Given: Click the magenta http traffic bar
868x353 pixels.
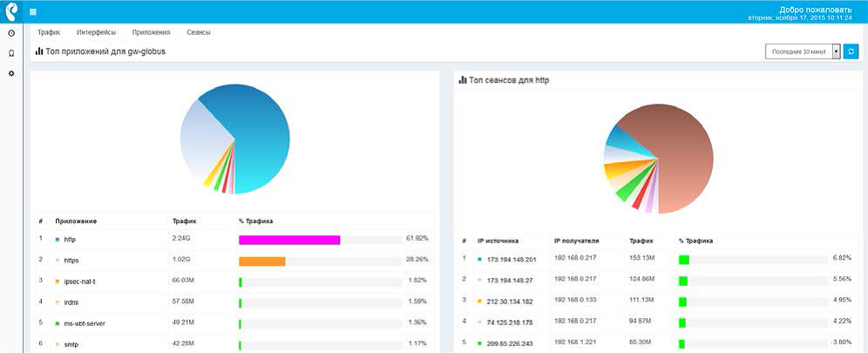Looking at the screenshot, I should pos(289,240).
